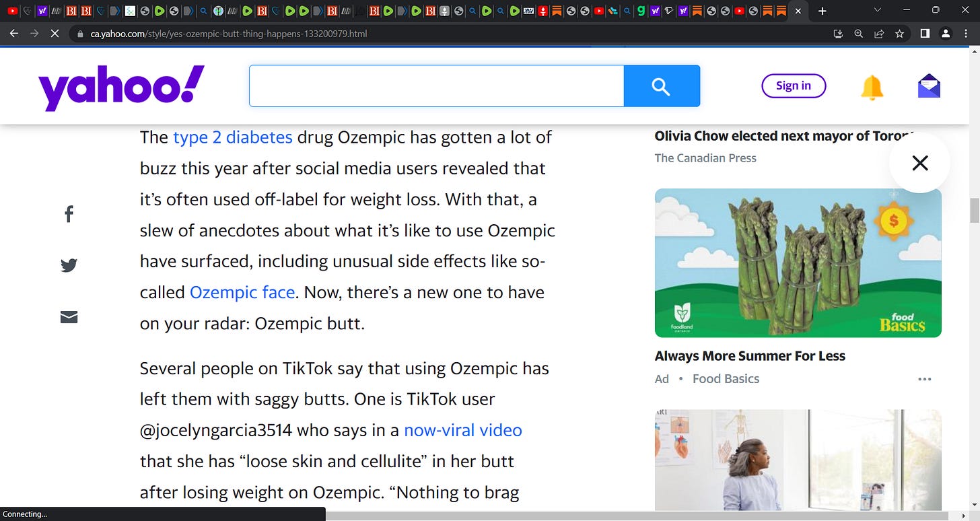View site information via the lock icon
Screen dimensions: 980x521
[x=81, y=34]
